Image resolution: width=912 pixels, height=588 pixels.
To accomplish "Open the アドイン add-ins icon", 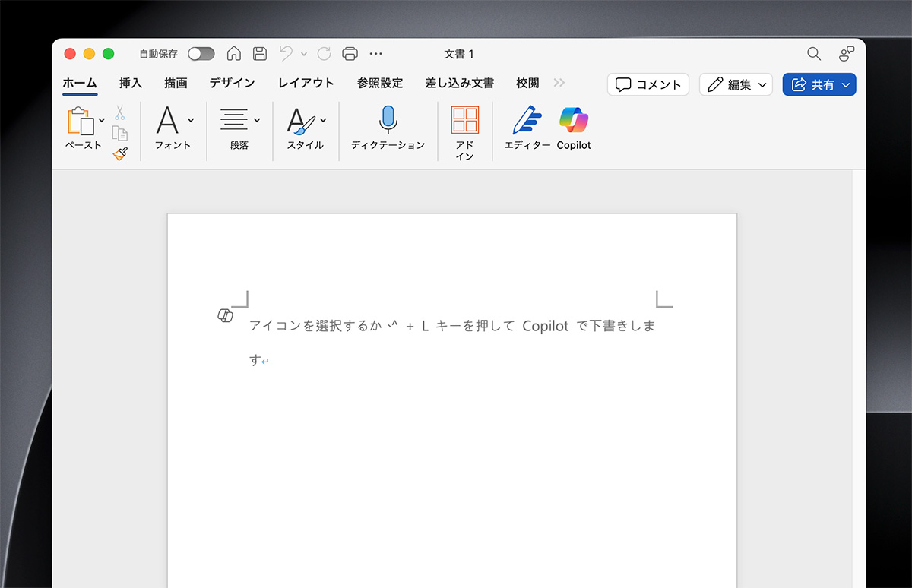I will click(464, 120).
